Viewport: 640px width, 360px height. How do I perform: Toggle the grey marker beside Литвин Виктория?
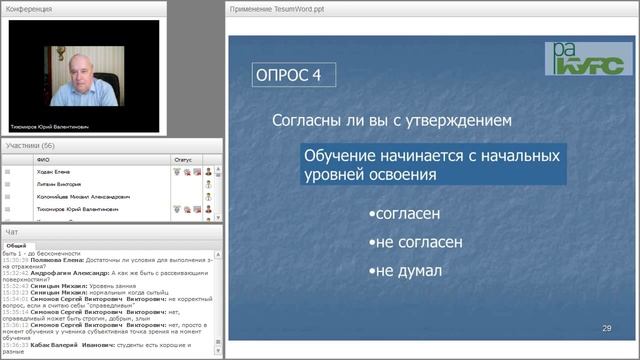[7, 184]
